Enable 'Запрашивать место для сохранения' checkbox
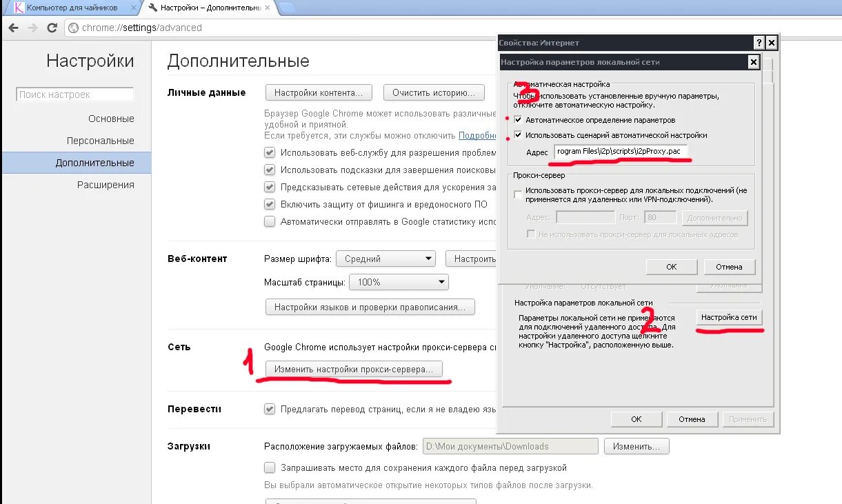Viewport: 842px width, 504px height. (x=270, y=467)
